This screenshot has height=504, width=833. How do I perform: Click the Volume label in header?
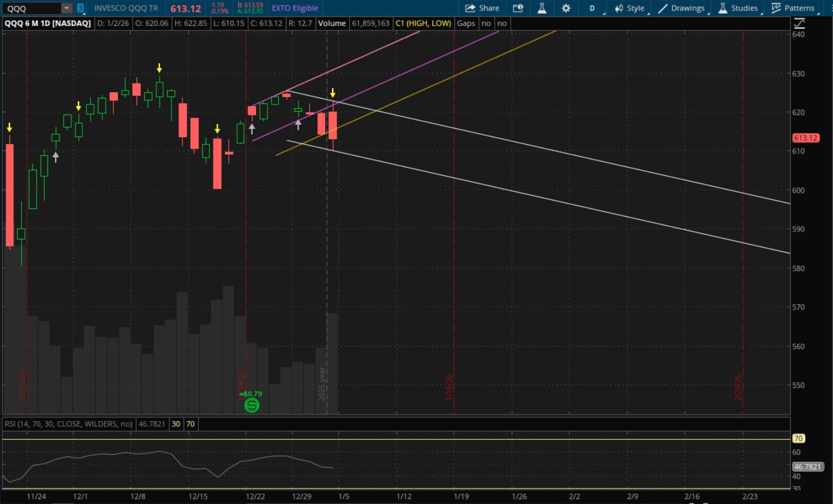point(332,23)
